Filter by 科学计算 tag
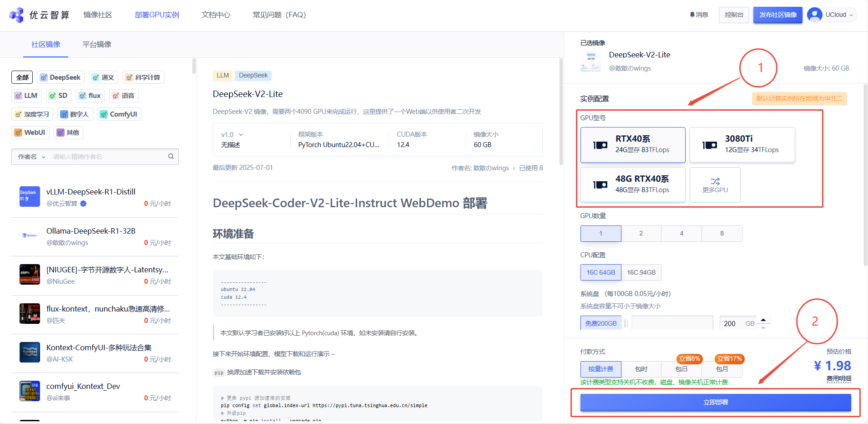The width and height of the screenshot is (868, 424). (x=143, y=77)
